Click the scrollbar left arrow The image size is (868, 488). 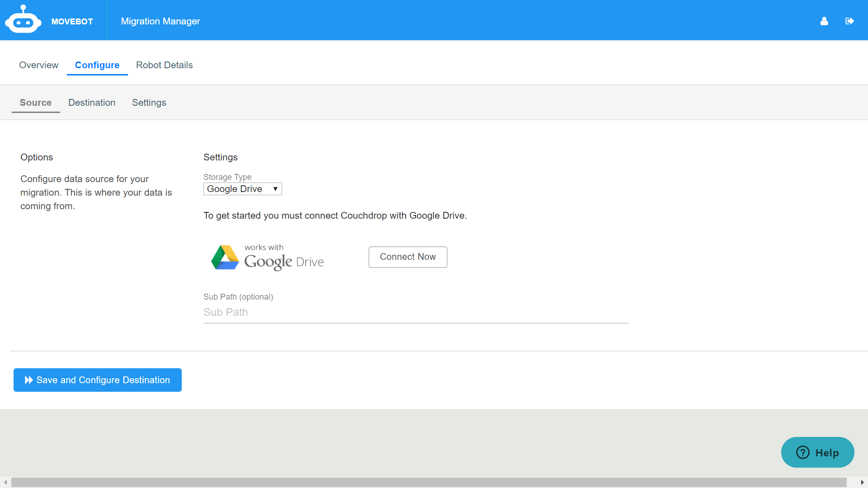point(5,483)
